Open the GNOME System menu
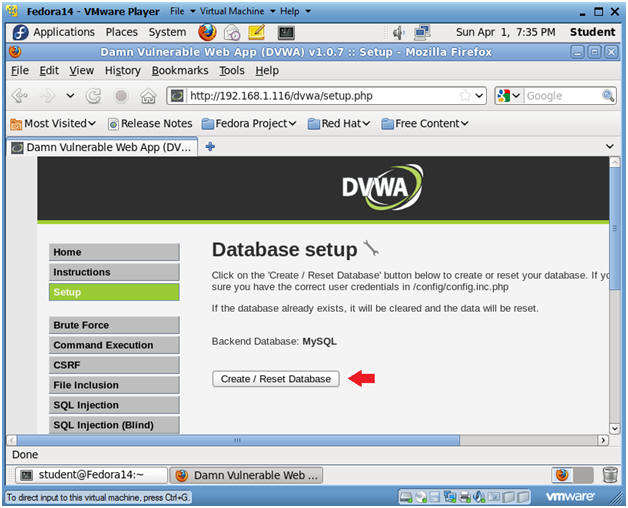 167,32
